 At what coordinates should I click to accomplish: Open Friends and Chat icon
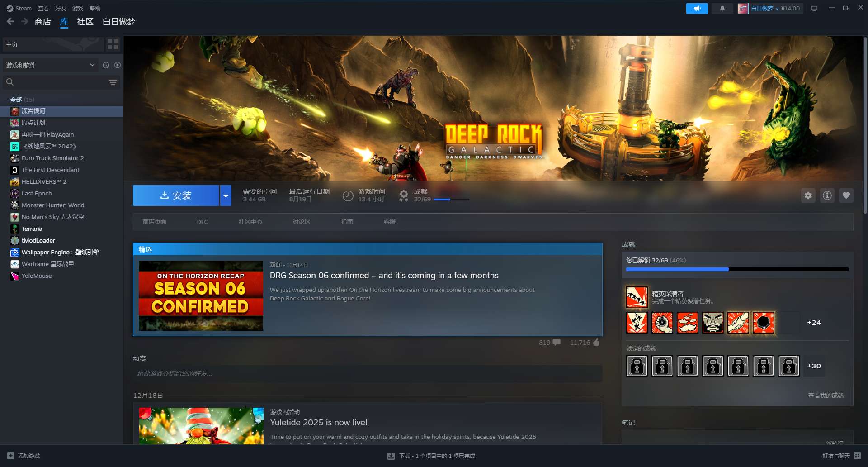tap(857, 456)
